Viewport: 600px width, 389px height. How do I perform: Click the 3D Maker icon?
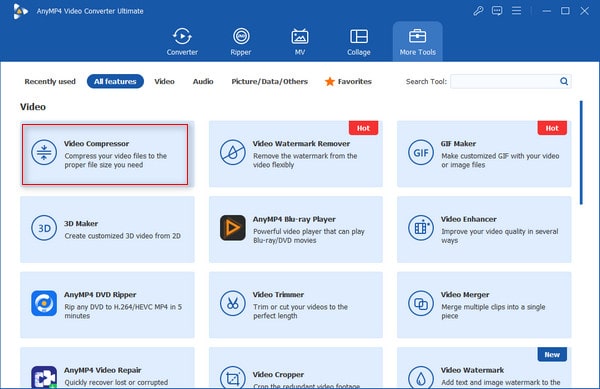pyautogui.click(x=44, y=228)
